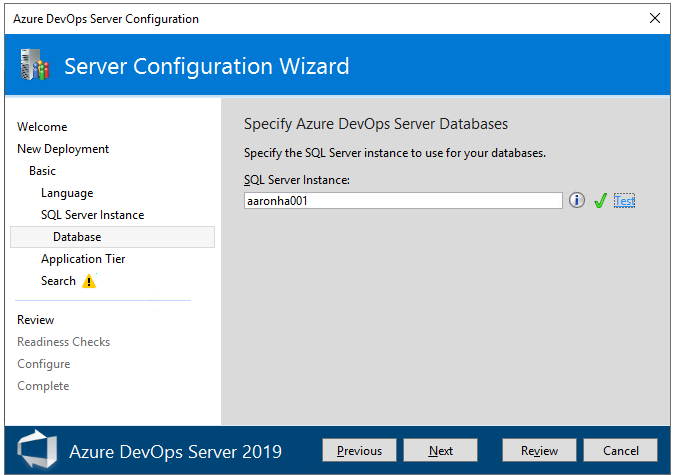Screen dimensions: 674x475
Task: Click the server icon in wizard header
Action: tap(35, 67)
